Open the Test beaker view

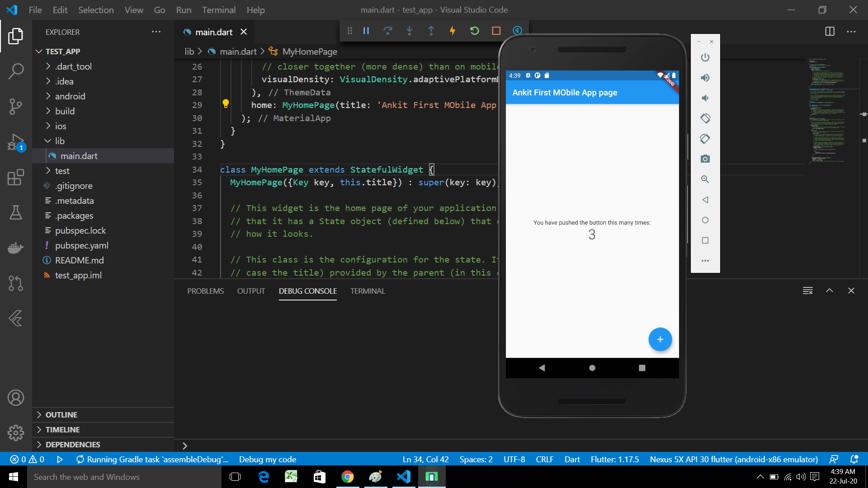point(16,212)
